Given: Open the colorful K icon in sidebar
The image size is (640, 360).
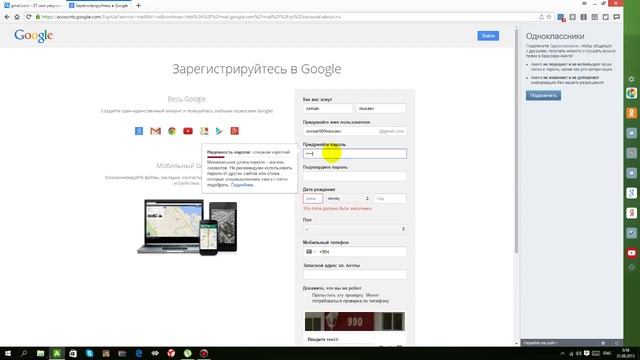Looking at the screenshot, I should [x=631, y=93].
